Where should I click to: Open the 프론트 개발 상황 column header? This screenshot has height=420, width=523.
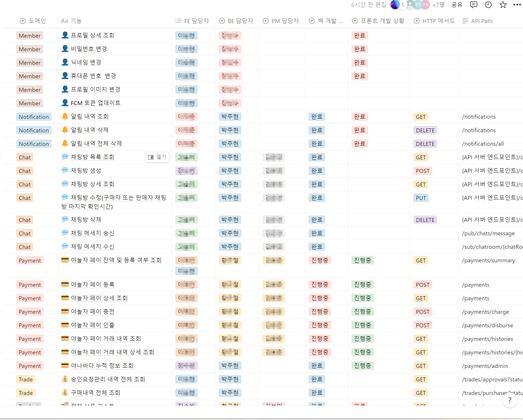coord(378,21)
